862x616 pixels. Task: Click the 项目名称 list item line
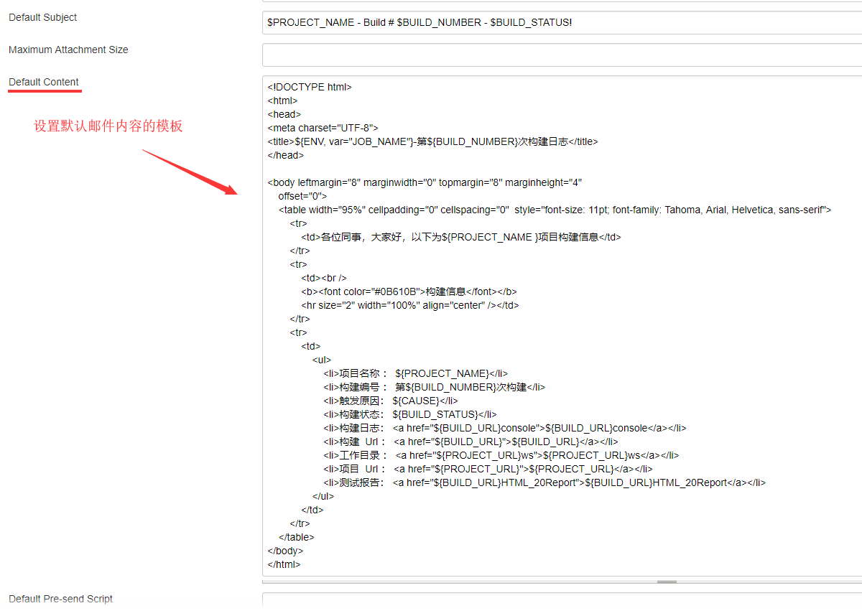415,373
